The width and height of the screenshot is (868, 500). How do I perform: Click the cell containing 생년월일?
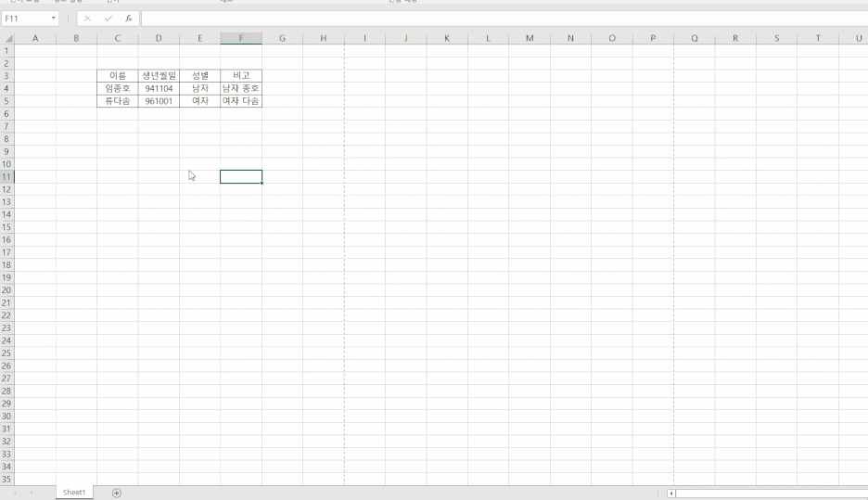tap(159, 76)
